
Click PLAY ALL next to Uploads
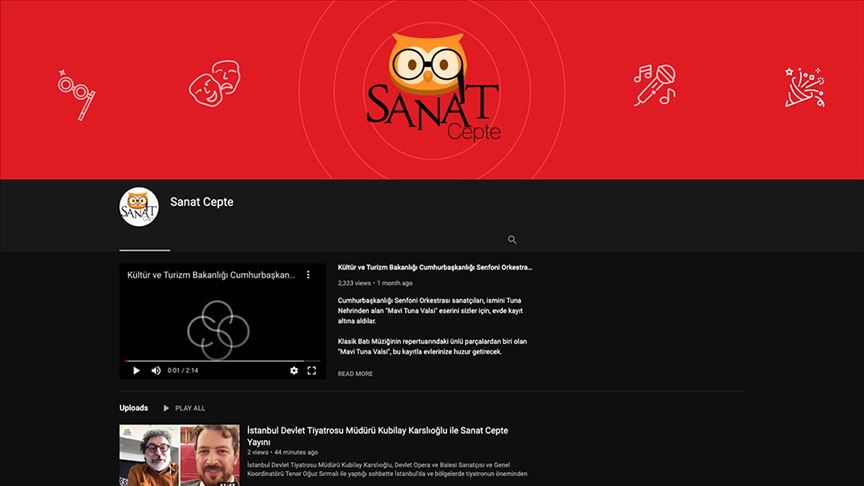(x=183, y=408)
